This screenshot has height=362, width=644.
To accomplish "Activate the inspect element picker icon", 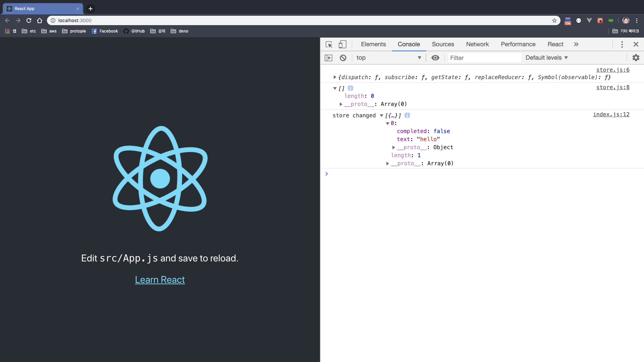I will pyautogui.click(x=329, y=44).
